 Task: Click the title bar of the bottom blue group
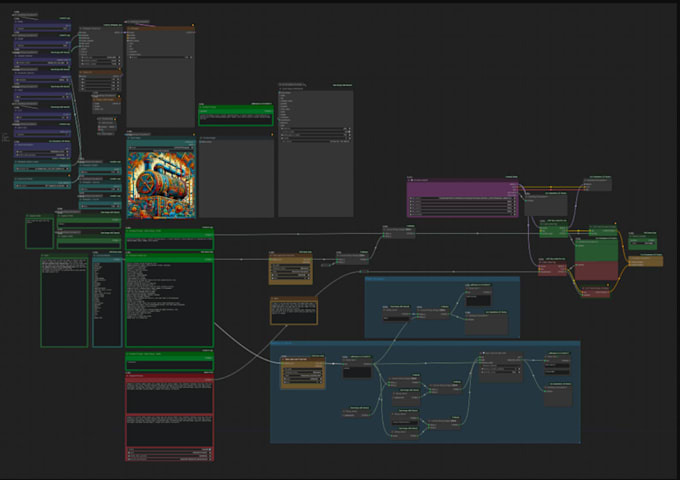[425, 343]
